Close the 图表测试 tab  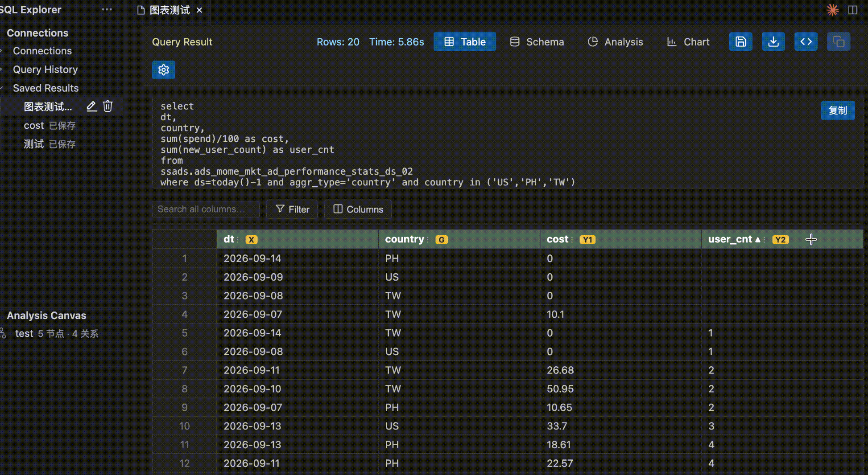[199, 10]
